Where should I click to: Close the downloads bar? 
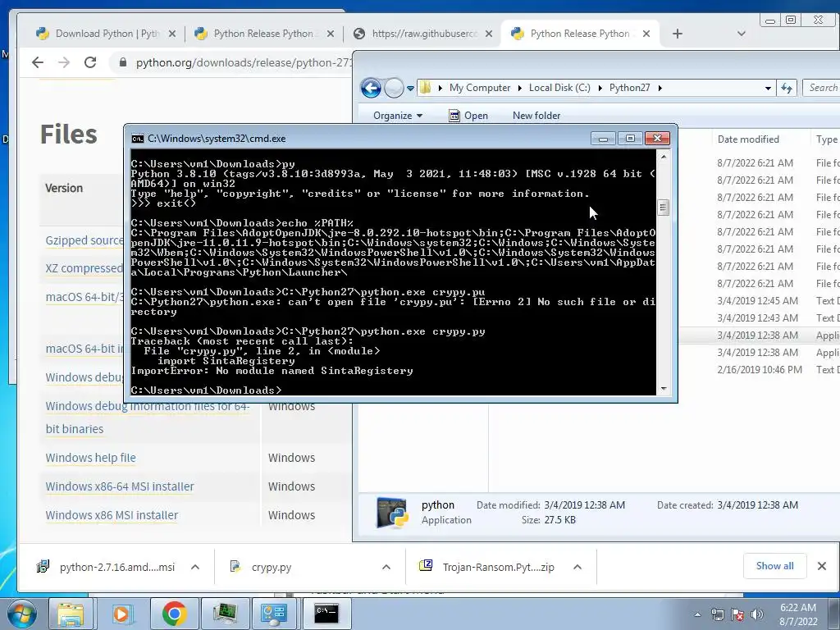point(822,566)
